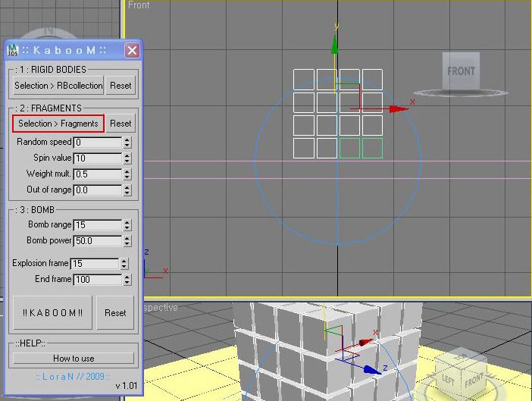Adjust the Bomb power spinner arrows
Viewport: 532px width, 401px height.
click(127, 241)
